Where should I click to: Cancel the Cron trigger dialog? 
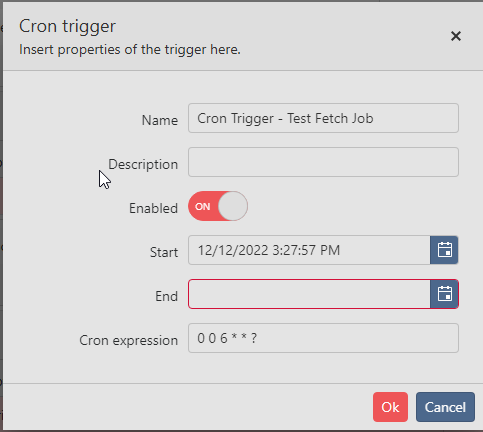coord(445,407)
